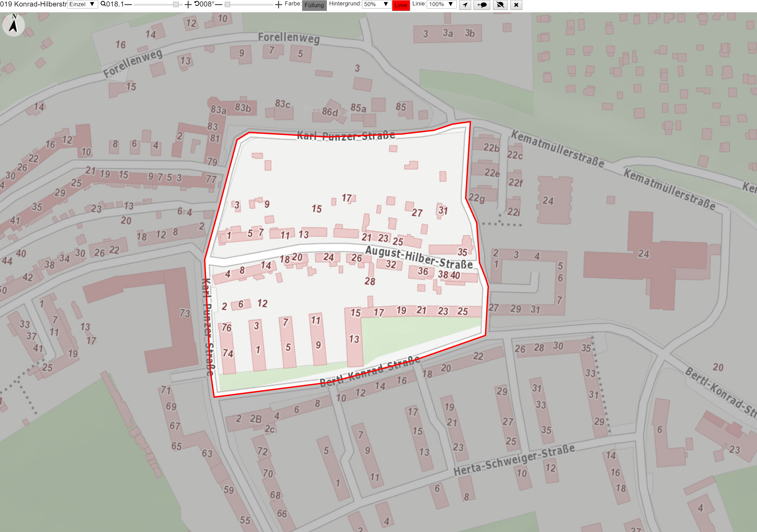Click the north arrow compass icon
Viewport: 757px width, 532px height.
pyautogui.click(x=13, y=25)
